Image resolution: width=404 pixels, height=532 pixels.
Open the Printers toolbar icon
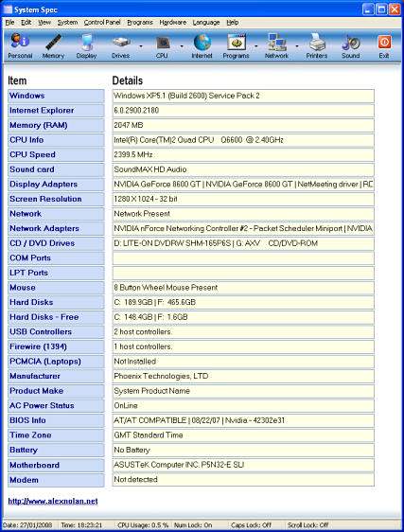pyautogui.click(x=317, y=45)
